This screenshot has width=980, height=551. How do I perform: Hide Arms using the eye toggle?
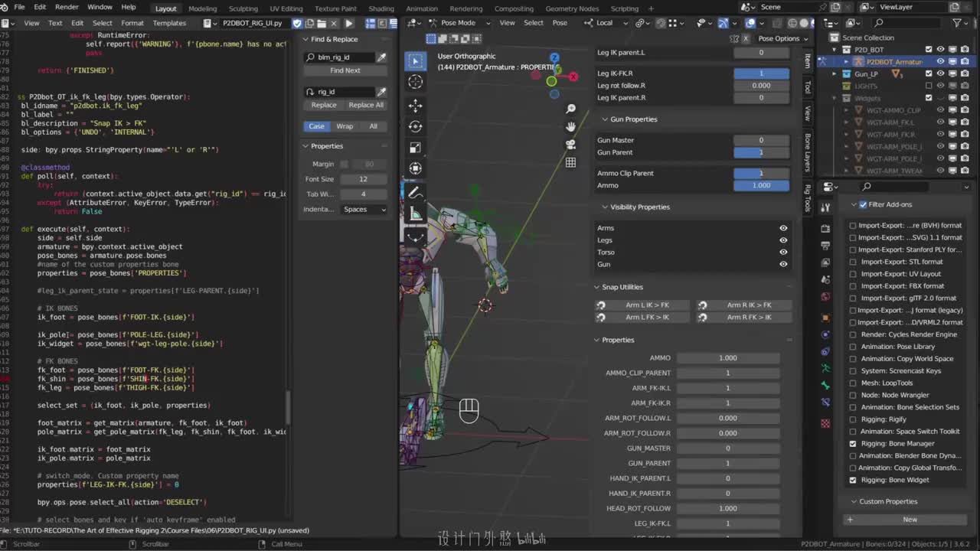click(783, 228)
